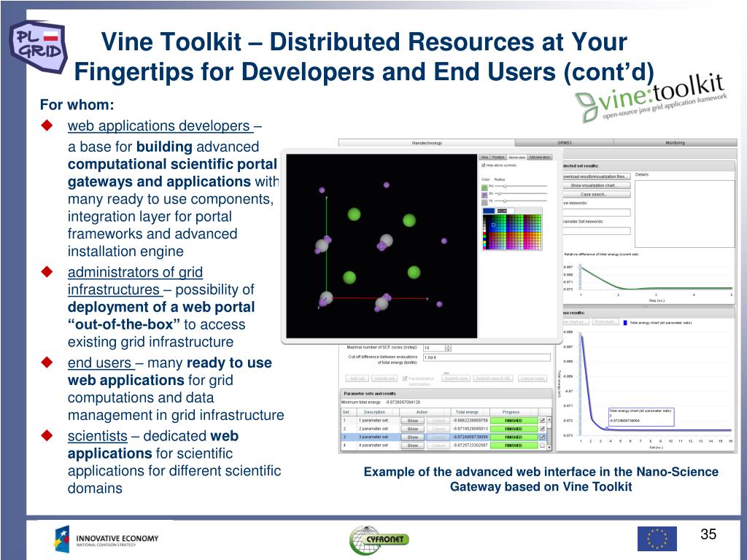This screenshot has height=560, width=747.
Task: Click the Update set button
Action: click(384, 378)
